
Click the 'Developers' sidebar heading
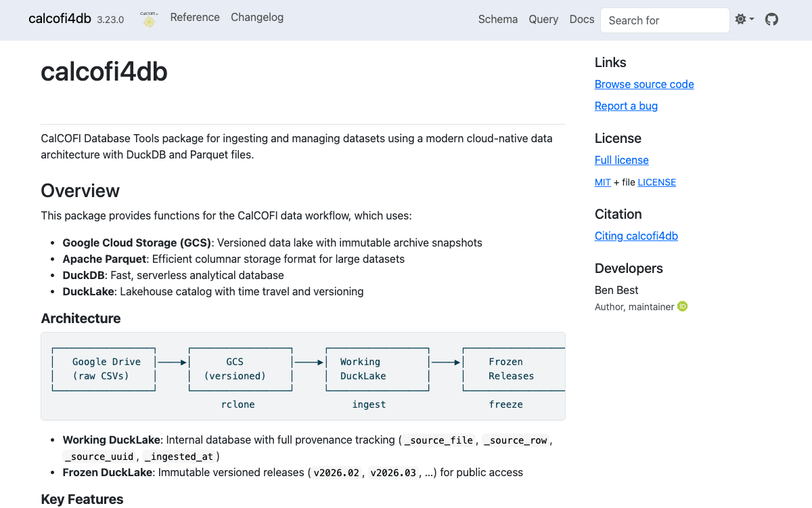[x=629, y=268]
